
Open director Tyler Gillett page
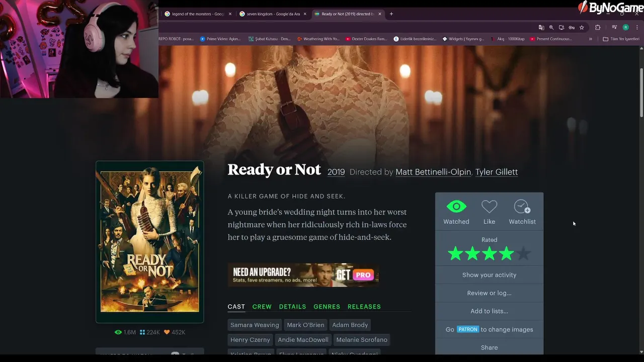(x=497, y=172)
